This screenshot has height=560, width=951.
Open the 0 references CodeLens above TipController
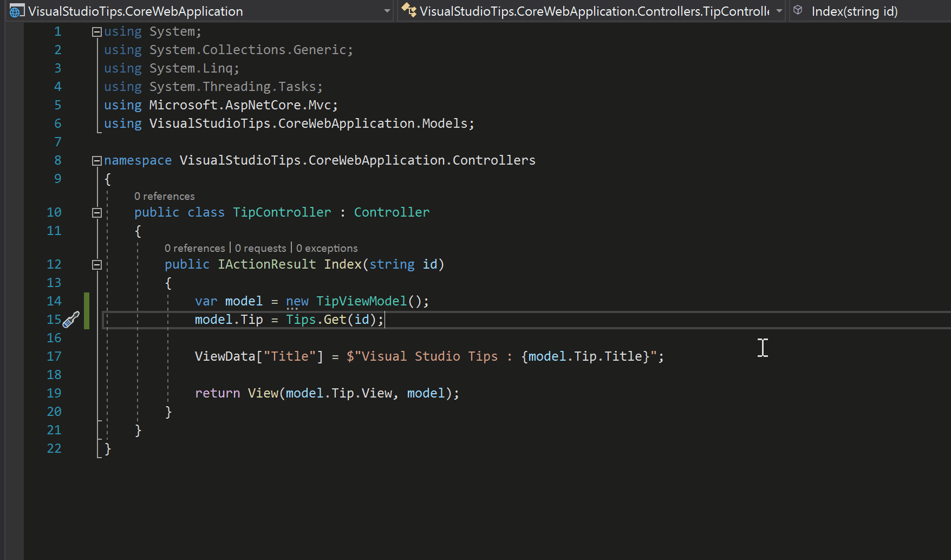[164, 196]
